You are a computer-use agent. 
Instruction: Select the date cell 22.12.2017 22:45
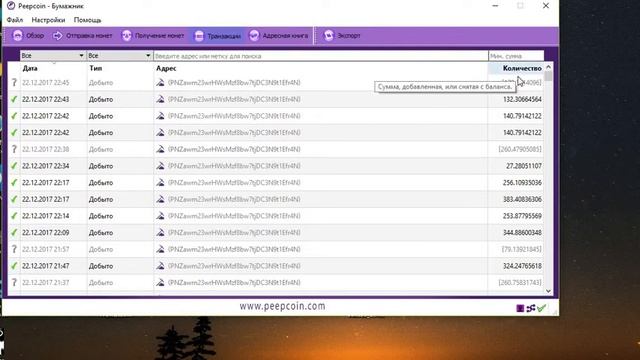(x=46, y=83)
